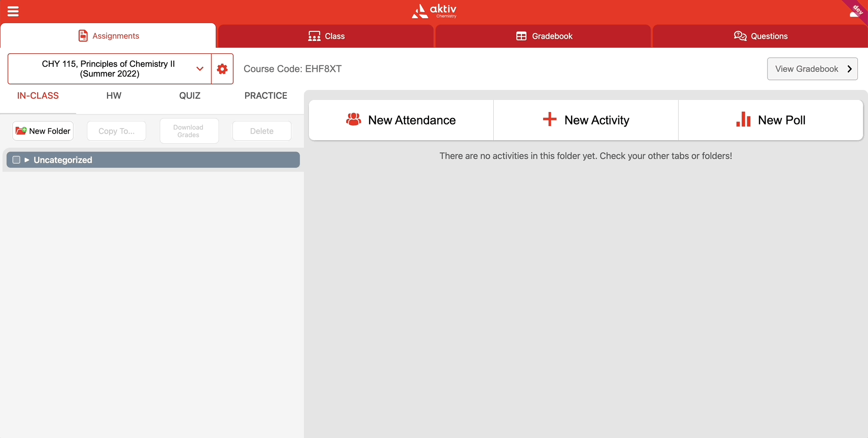Open the Class tab
Viewport: 868px width, 438px height.
tap(327, 36)
